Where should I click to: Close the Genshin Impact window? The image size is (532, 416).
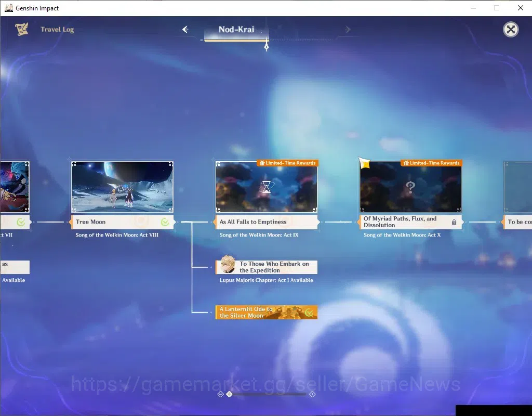[x=521, y=8]
